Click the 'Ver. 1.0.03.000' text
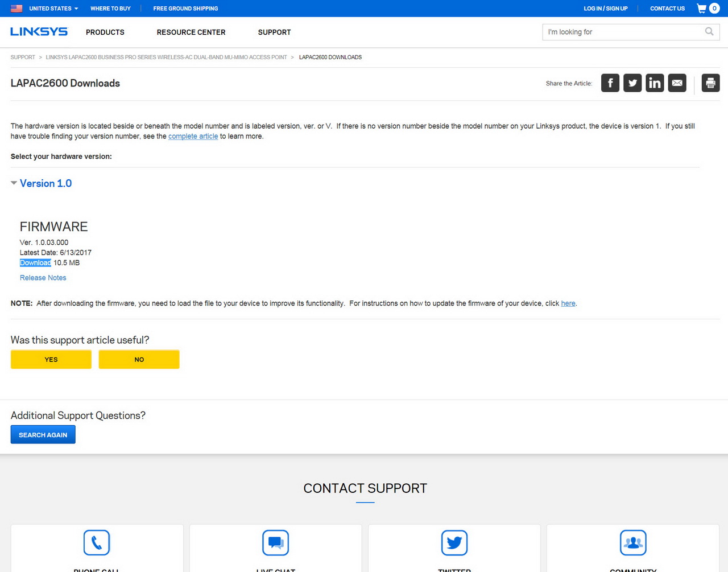 click(44, 242)
